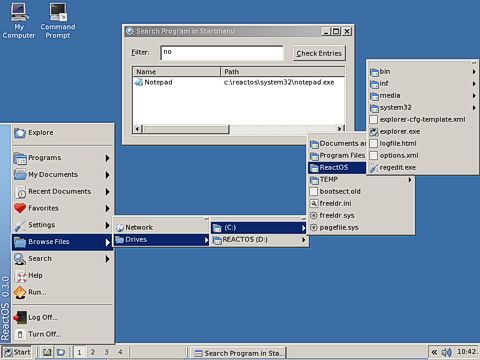
Task: Open the Documents and Settings folder entry
Action: pyautogui.click(x=337, y=144)
